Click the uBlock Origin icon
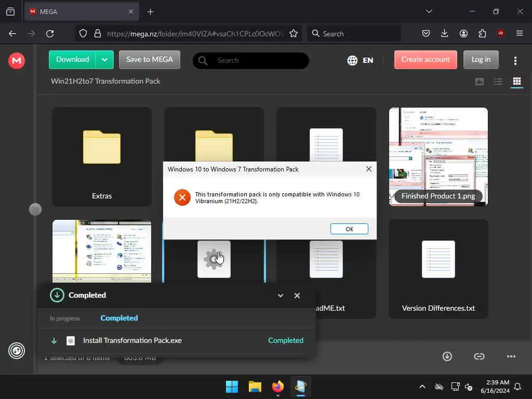This screenshot has height=399, width=532. (x=500, y=33)
